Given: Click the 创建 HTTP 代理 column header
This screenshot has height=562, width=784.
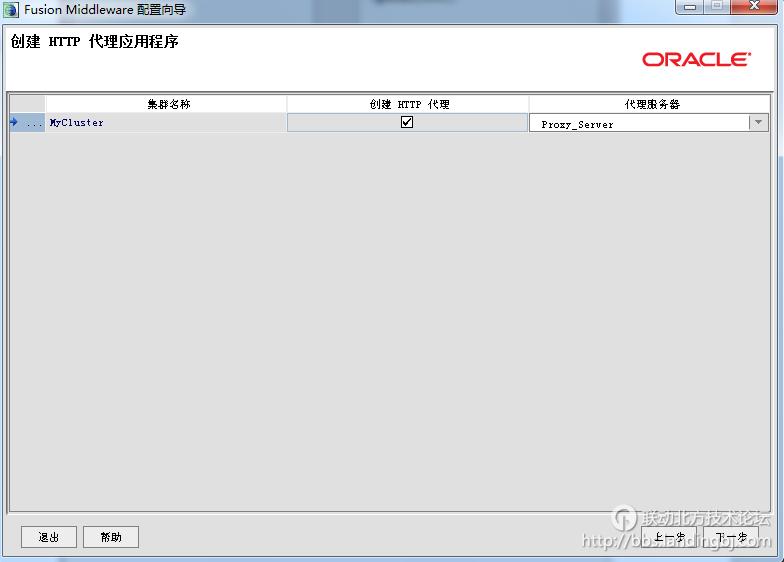Looking at the screenshot, I should [x=408, y=104].
